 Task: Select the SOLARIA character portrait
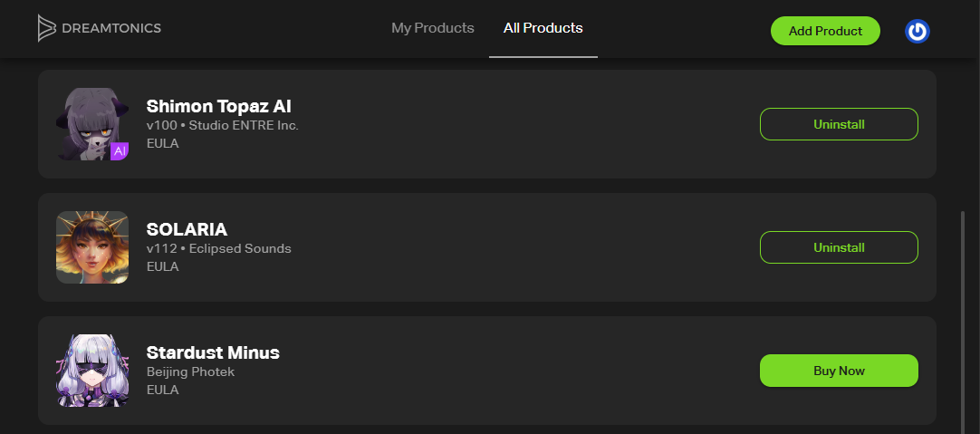(92, 247)
